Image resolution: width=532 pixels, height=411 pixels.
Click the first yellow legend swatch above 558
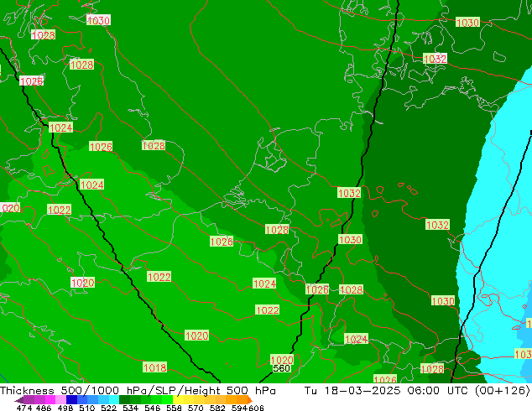(x=179, y=400)
